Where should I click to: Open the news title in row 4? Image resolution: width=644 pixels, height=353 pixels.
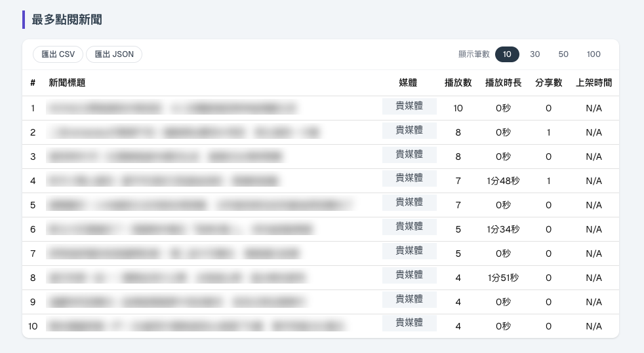pos(163,181)
